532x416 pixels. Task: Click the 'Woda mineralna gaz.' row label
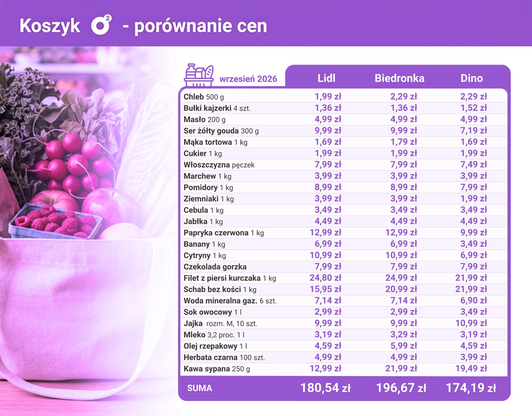click(221, 301)
